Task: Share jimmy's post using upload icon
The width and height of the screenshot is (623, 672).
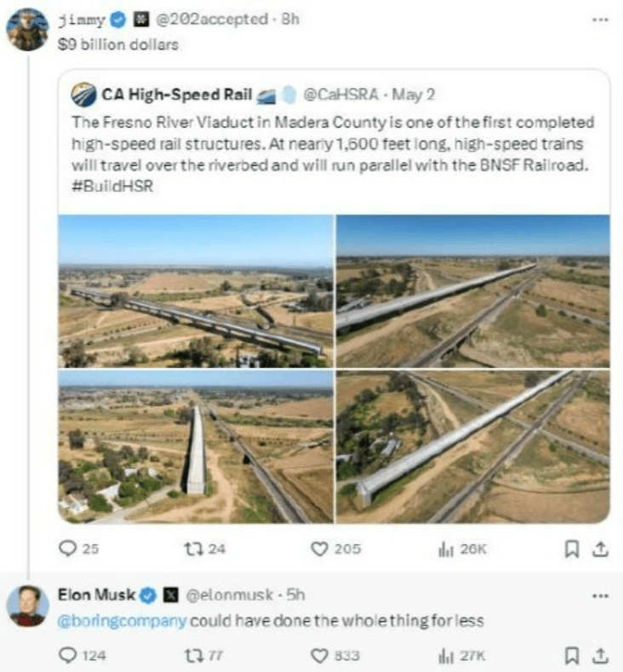Action: (599, 549)
